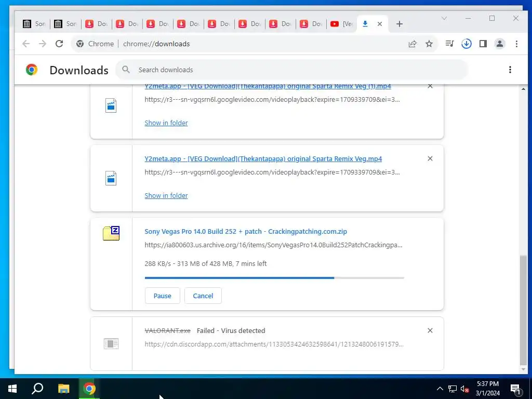
Task: Click the Downloads page heading
Action: (x=79, y=70)
